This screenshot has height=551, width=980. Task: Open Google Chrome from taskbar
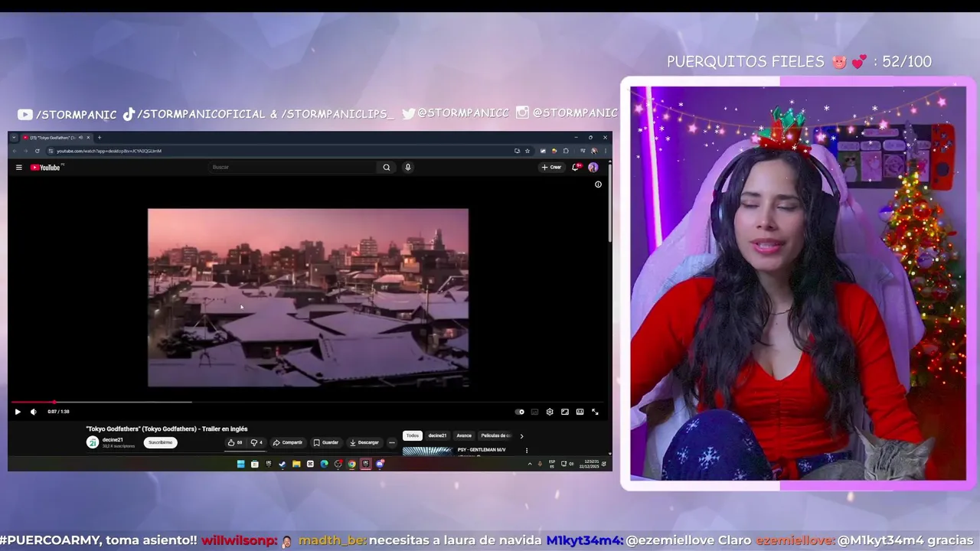point(351,464)
